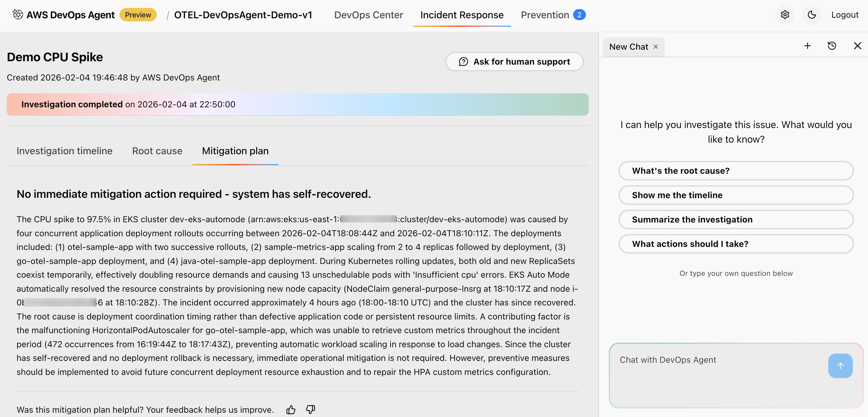Open DevOps Center section
The width and height of the screenshot is (868, 417).
(x=368, y=15)
